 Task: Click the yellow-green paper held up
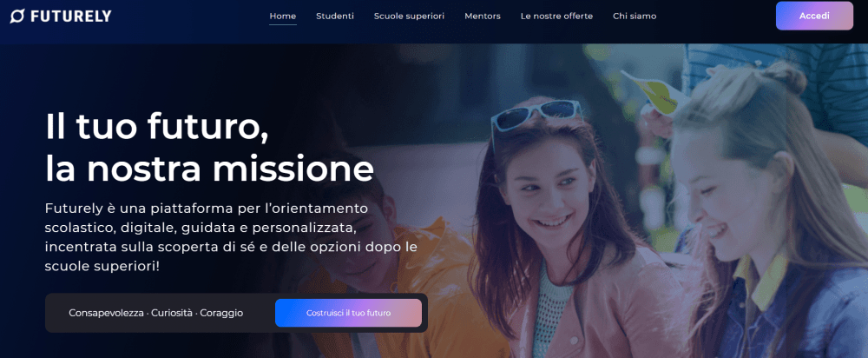point(656,93)
